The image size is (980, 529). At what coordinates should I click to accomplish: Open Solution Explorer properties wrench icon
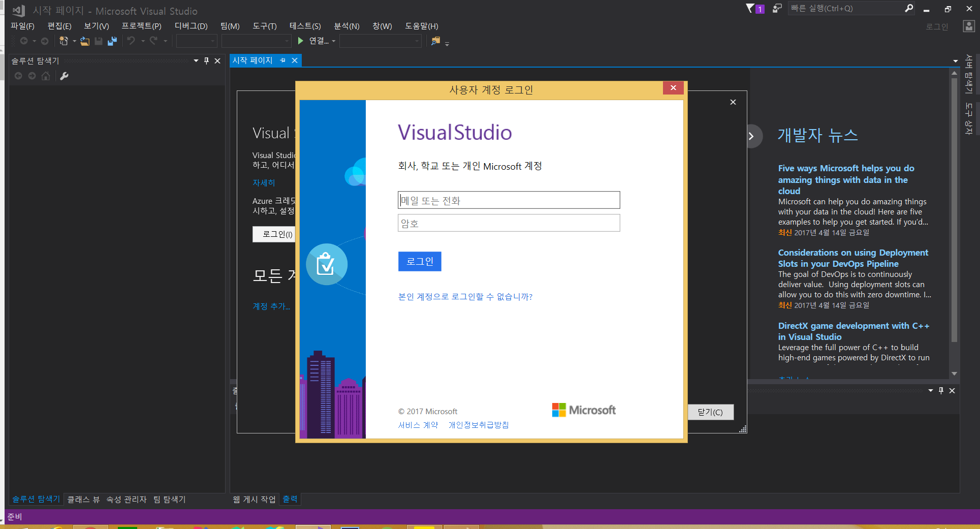pos(64,76)
